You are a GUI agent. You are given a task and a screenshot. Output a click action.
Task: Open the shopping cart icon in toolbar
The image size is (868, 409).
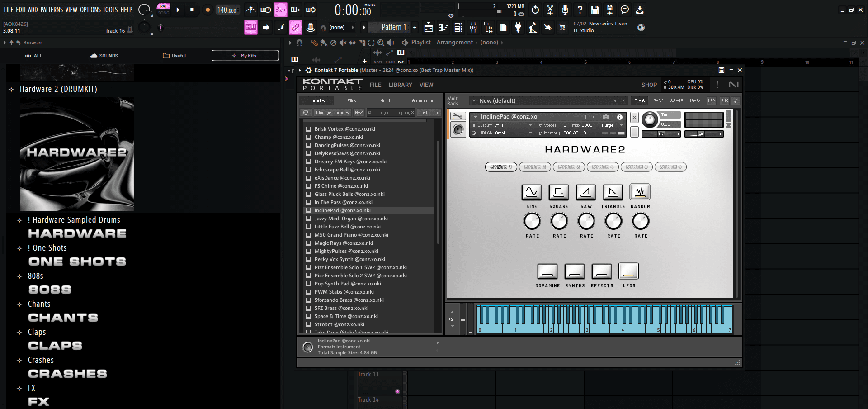click(562, 28)
